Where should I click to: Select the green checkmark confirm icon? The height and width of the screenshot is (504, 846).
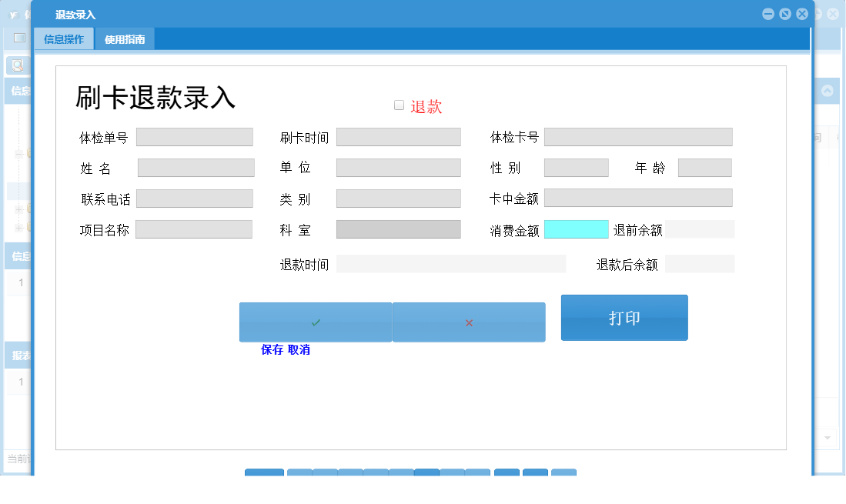pyautogui.click(x=316, y=322)
